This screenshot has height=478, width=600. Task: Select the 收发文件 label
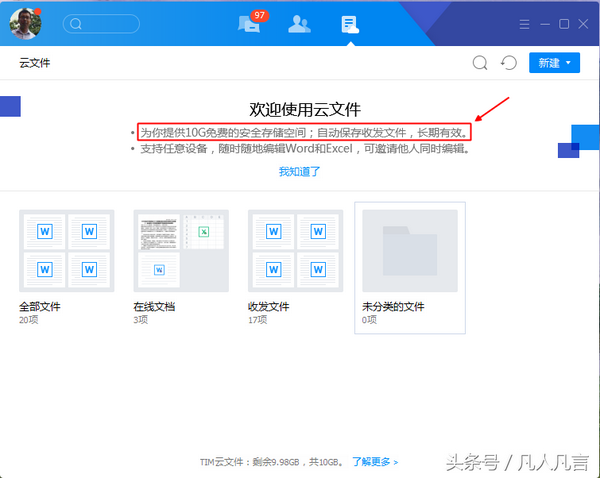click(x=269, y=307)
